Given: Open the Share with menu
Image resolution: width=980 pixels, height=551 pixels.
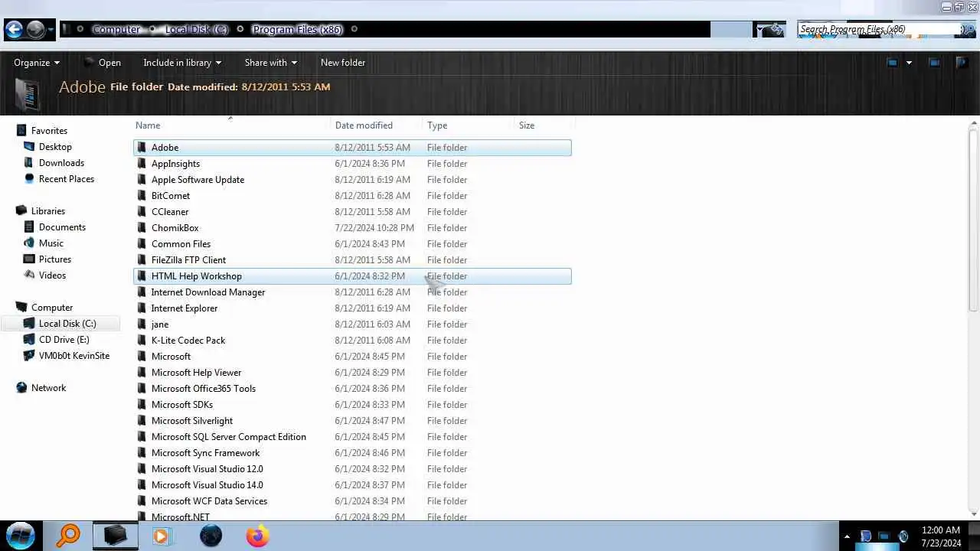Looking at the screenshot, I should (x=270, y=63).
